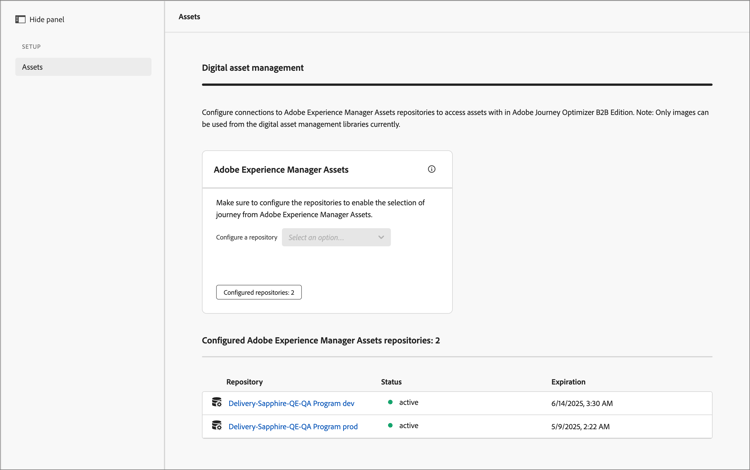
Task: Click green active status dot for dev repository
Action: pyautogui.click(x=390, y=403)
